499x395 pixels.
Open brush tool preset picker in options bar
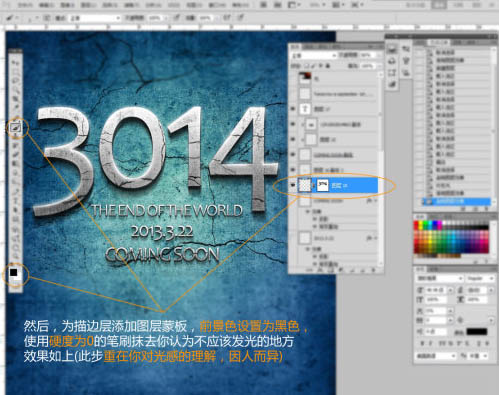point(13,18)
